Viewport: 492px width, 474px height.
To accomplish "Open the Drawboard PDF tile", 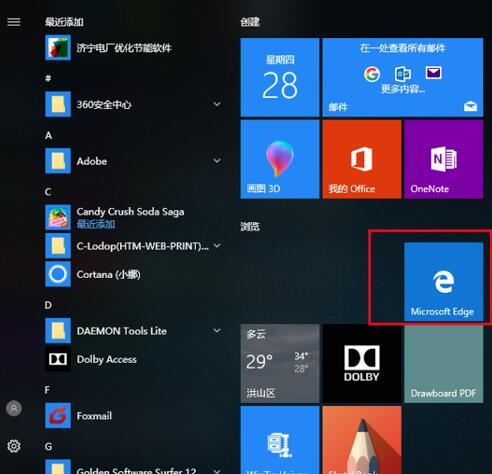I will [x=444, y=364].
